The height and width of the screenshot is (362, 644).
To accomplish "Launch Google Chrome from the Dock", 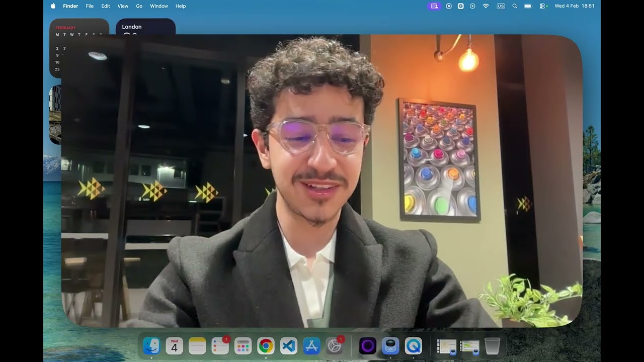I will point(266,346).
